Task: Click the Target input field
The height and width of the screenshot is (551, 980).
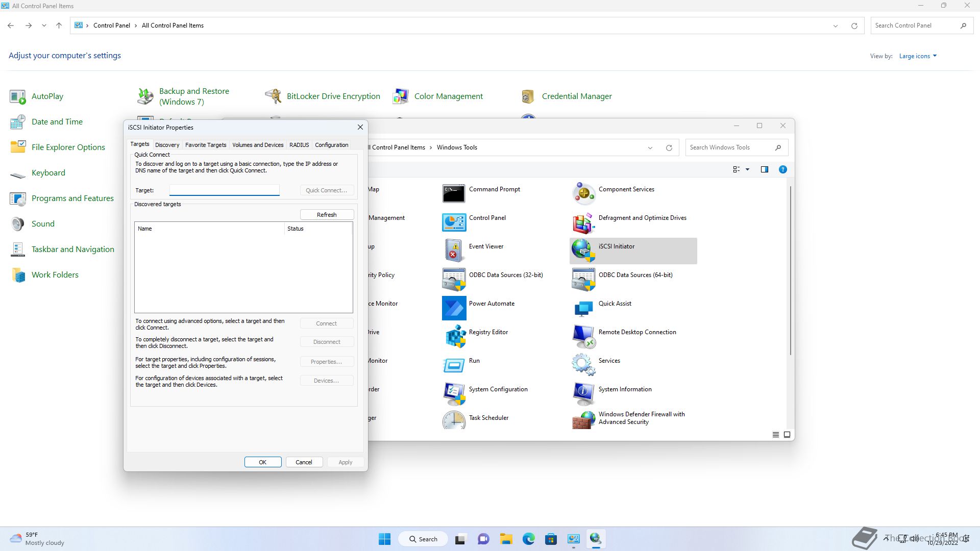Action: click(x=225, y=190)
